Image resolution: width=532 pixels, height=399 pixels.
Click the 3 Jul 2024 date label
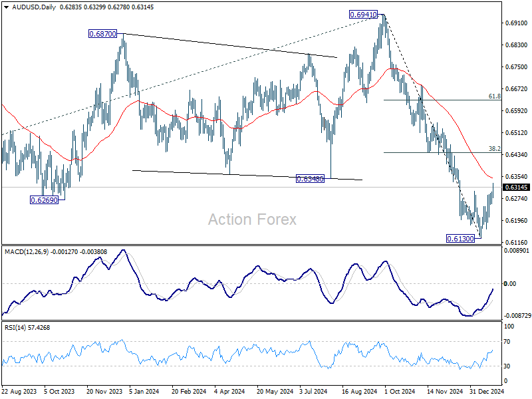(313, 391)
